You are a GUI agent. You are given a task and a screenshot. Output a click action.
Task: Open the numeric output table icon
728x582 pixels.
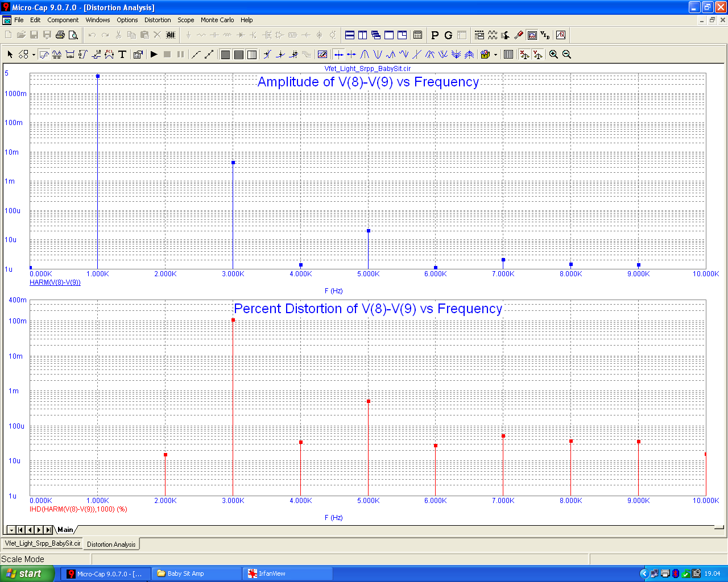tap(508, 55)
